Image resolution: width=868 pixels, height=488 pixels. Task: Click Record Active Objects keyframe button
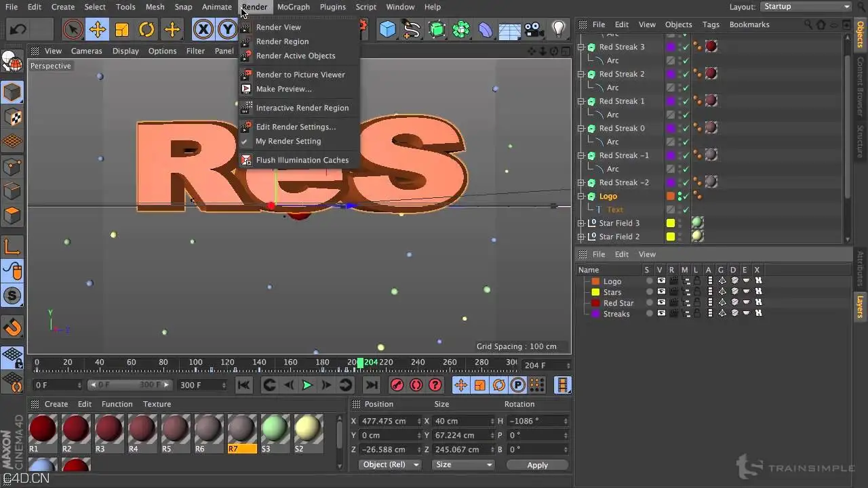(397, 385)
